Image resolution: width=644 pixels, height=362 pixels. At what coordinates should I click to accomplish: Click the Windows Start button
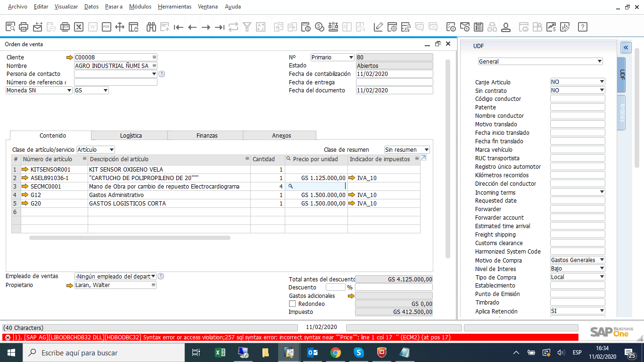pyautogui.click(x=11, y=353)
